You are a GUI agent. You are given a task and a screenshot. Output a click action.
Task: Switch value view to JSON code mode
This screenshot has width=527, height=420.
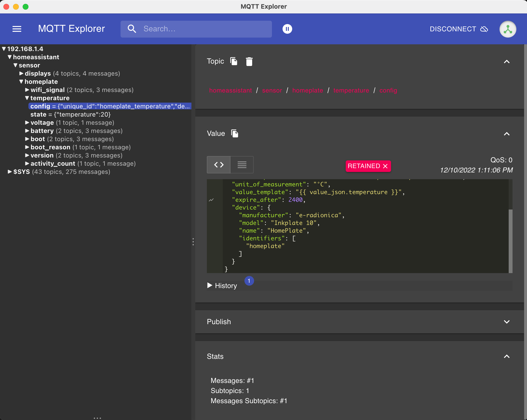coord(219,165)
